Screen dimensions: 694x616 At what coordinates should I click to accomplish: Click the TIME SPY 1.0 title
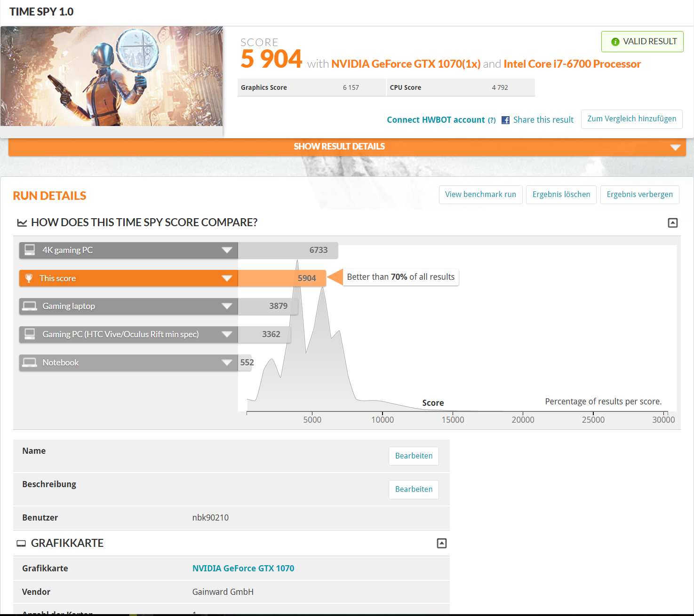tap(41, 12)
